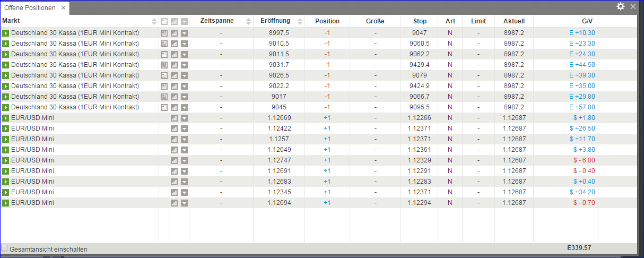The height and width of the screenshot is (258, 644).
Task: Click the news icon in the table header
Action: pos(164,22)
